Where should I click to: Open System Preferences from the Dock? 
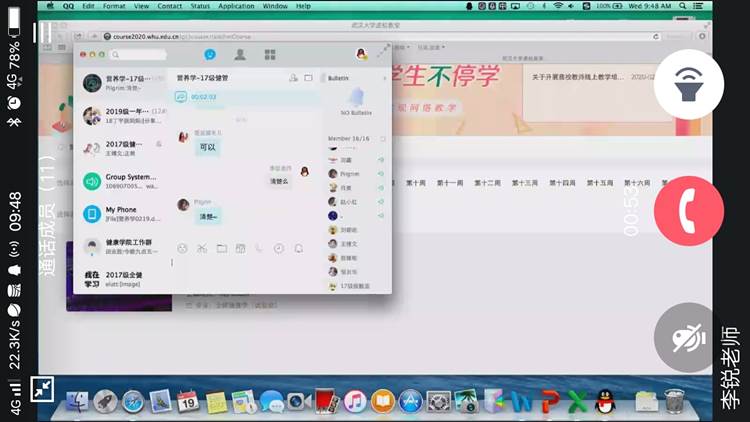[438, 401]
